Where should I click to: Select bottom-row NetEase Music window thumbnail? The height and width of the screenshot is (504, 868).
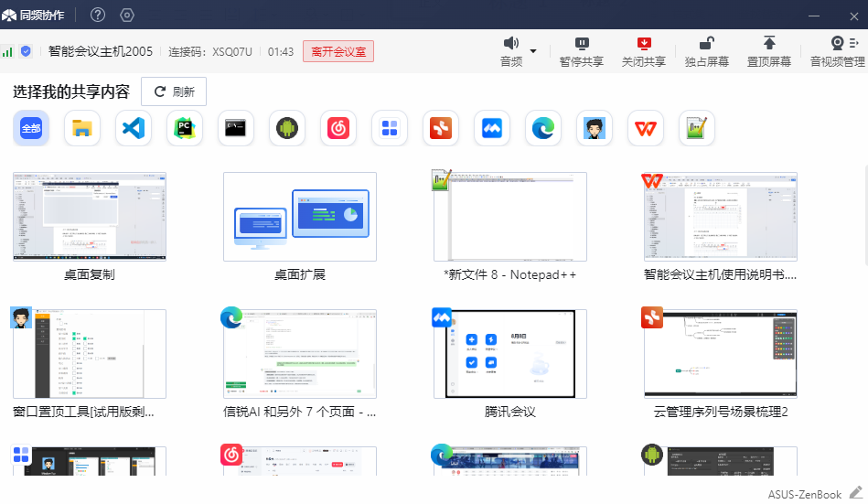300,461
